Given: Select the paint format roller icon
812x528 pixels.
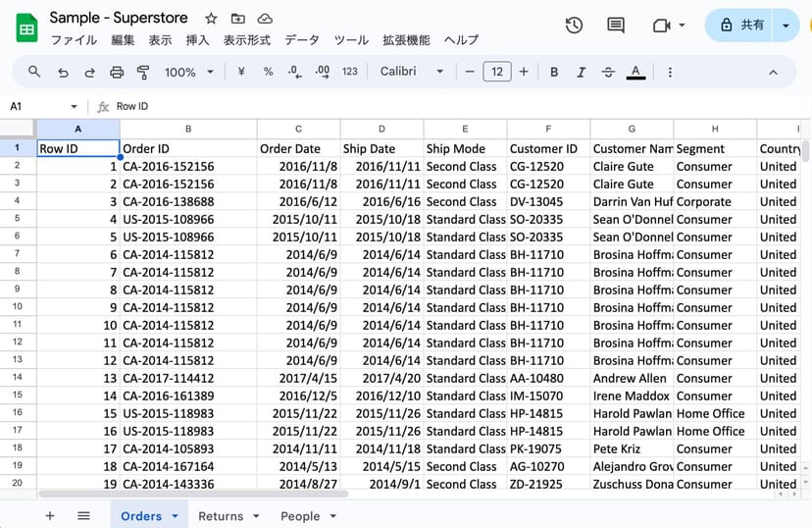Looking at the screenshot, I should click(143, 72).
